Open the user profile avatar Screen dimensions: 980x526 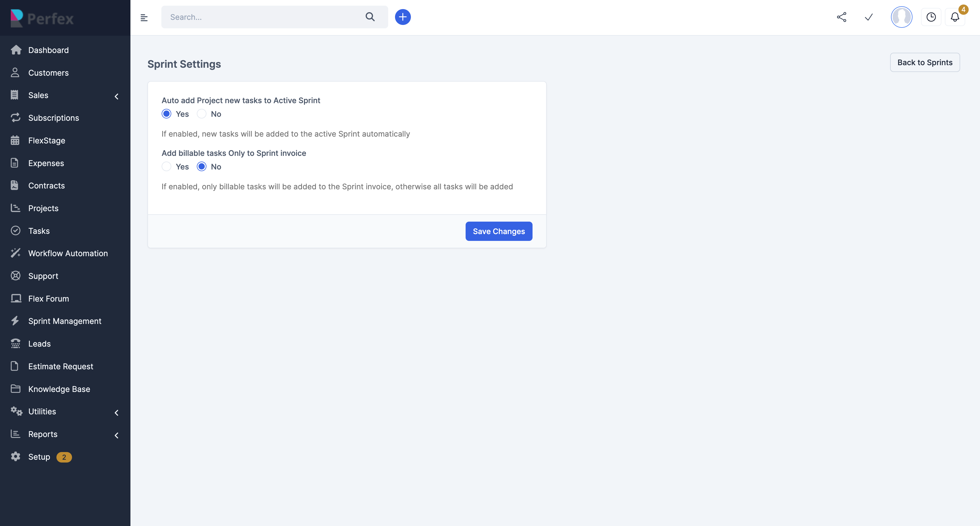[901, 17]
